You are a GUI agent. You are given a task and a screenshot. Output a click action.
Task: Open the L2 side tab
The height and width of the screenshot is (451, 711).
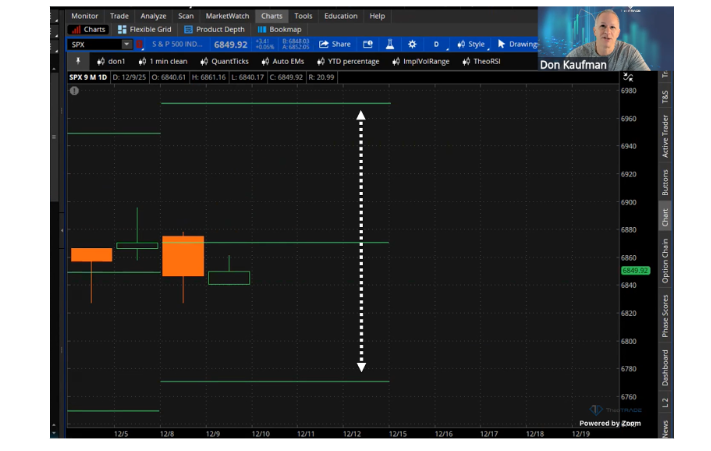pos(665,403)
